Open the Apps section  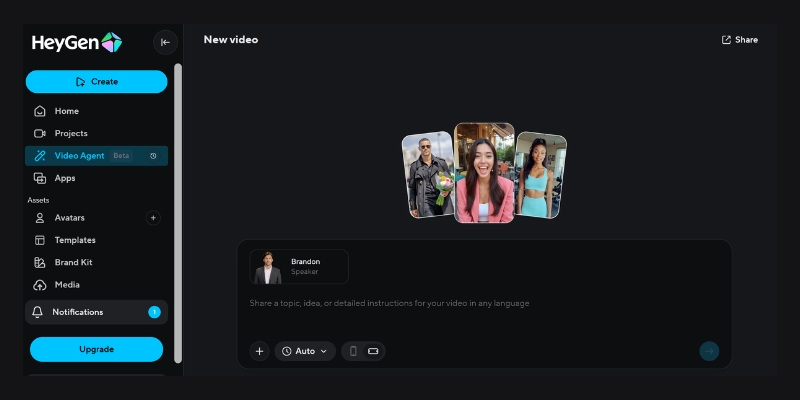coord(96,178)
